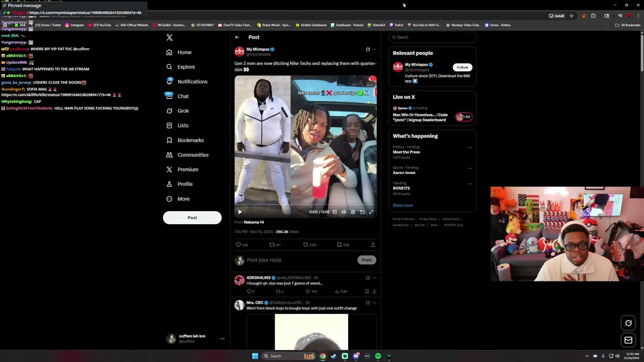Click the Reply button
The height and width of the screenshot is (362, 644).
click(367, 260)
